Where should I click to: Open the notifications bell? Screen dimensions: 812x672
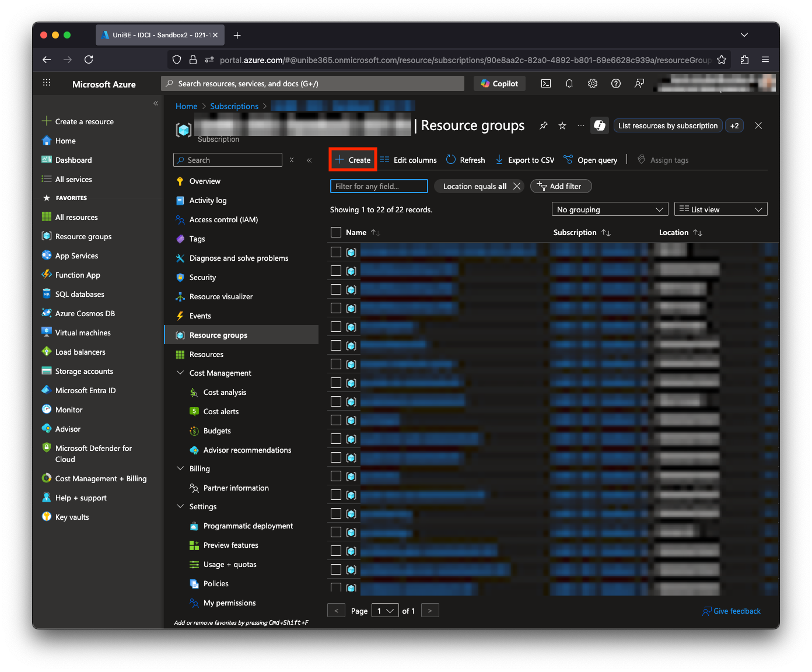click(569, 83)
